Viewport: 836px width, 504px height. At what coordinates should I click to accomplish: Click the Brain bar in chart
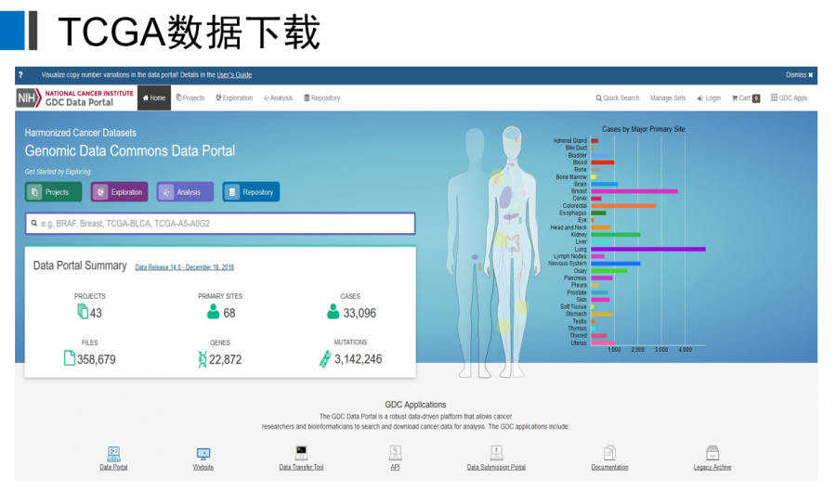click(x=604, y=184)
